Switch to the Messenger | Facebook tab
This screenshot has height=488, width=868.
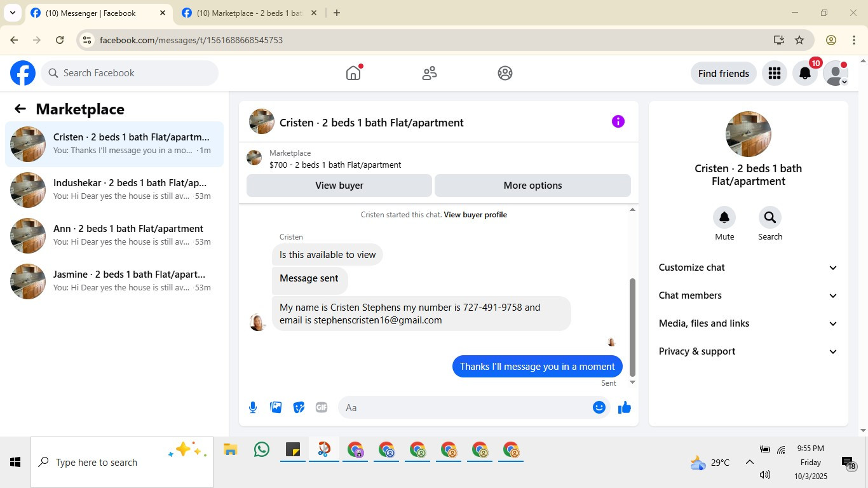pyautogui.click(x=99, y=13)
